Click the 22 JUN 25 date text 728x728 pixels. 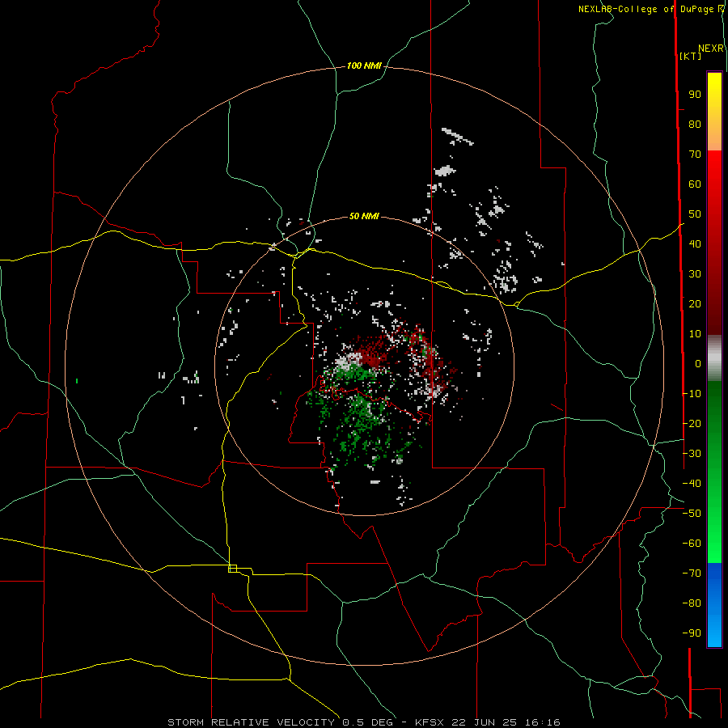pyautogui.click(x=485, y=722)
